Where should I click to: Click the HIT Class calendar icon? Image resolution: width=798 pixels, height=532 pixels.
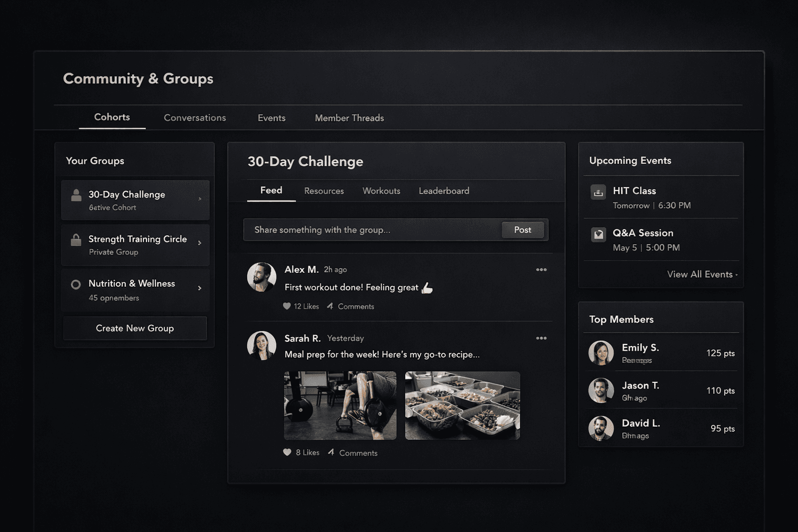click(598, 192)
